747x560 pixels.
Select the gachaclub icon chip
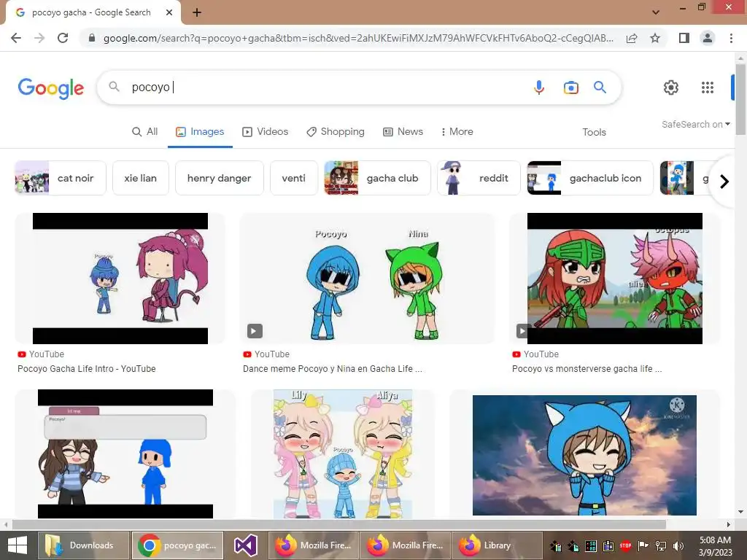click(589, 178)
